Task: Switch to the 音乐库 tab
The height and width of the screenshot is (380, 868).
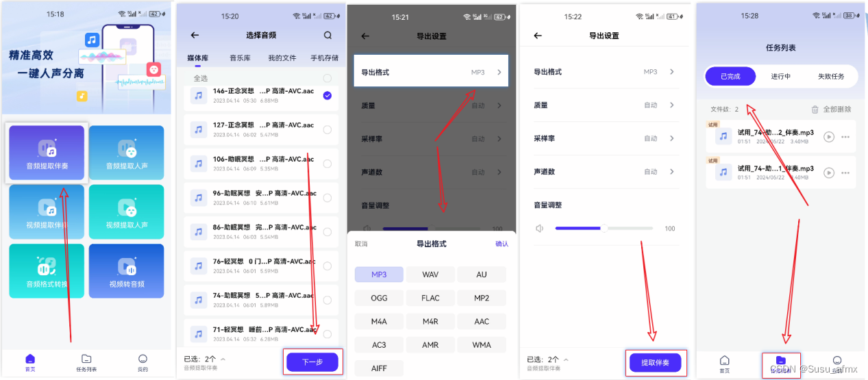Action: [x=240, y=58]
